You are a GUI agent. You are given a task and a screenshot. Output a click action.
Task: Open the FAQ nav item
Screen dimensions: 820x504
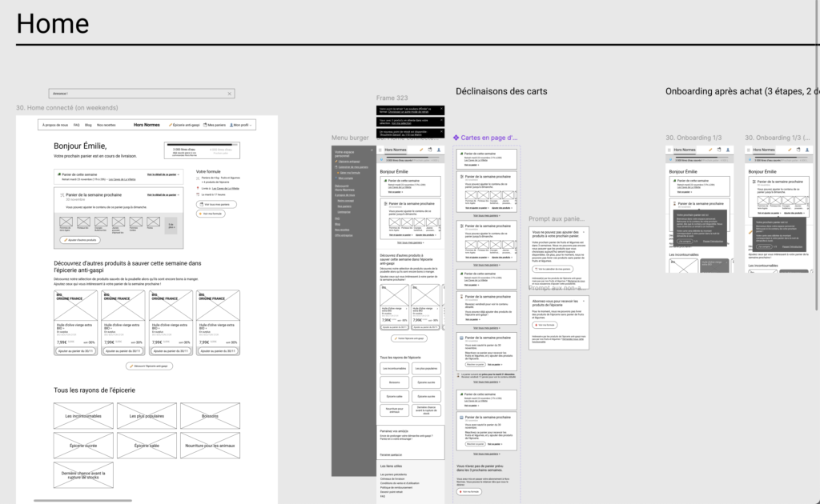77,125
